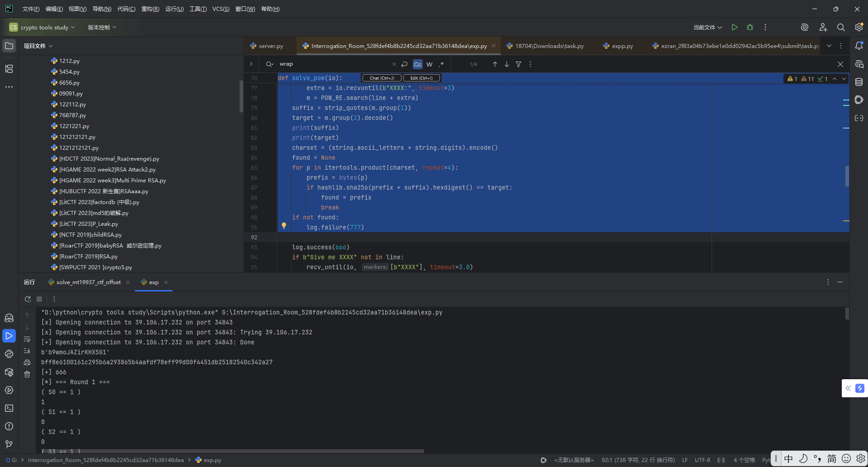Viewport: 868px width, 467px height.
Task: Toggle Match Case (Cc) in search bar
Action: pyautogui.click(x=417, y=64)
